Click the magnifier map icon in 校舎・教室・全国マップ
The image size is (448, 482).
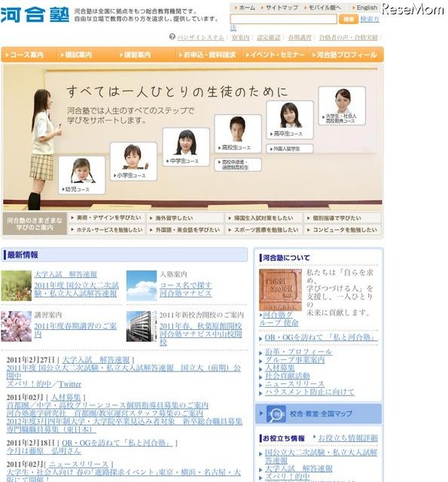click(276, 413)
